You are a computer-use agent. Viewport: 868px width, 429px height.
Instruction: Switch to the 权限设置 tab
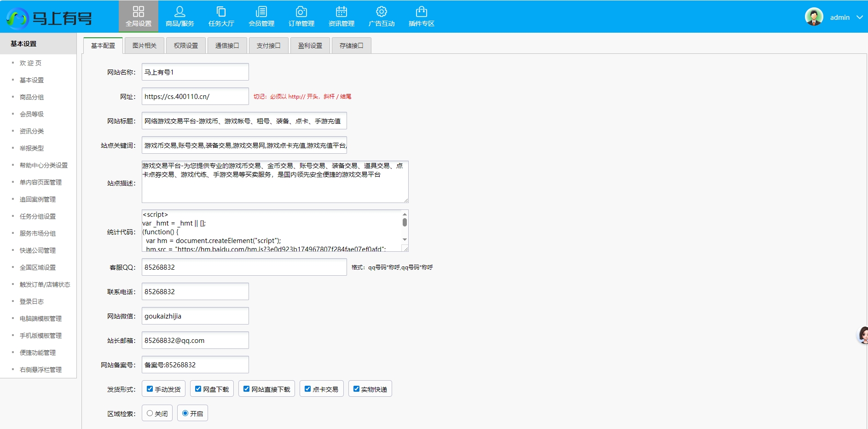tap(186, 46)
